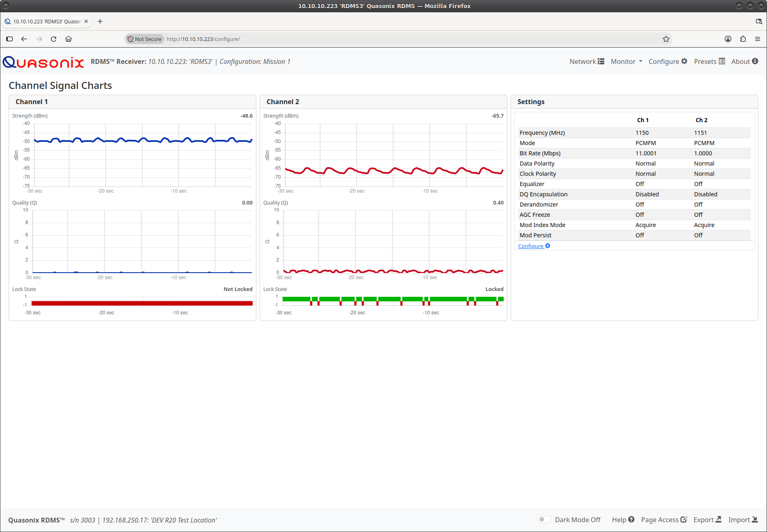This screenshot has width=767, height=532.
Task: Click the Import button
Action: click(743, 520)
